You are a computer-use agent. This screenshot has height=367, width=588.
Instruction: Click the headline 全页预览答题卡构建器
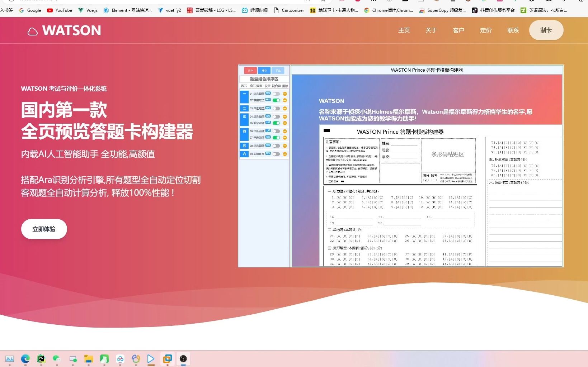click(107, 131)
